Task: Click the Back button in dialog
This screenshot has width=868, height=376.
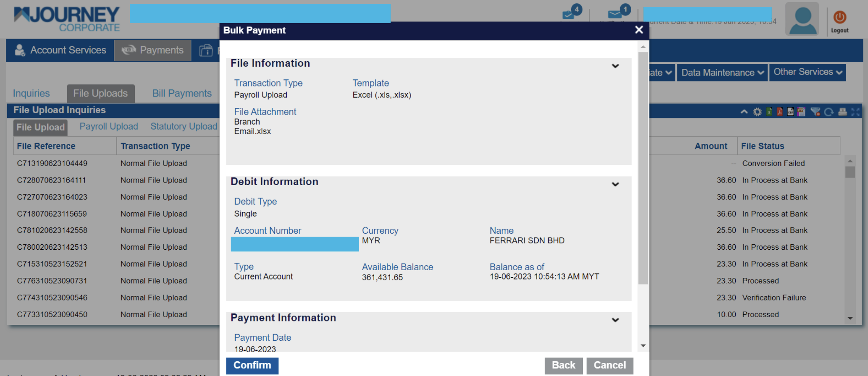Action: pos(563,366)
